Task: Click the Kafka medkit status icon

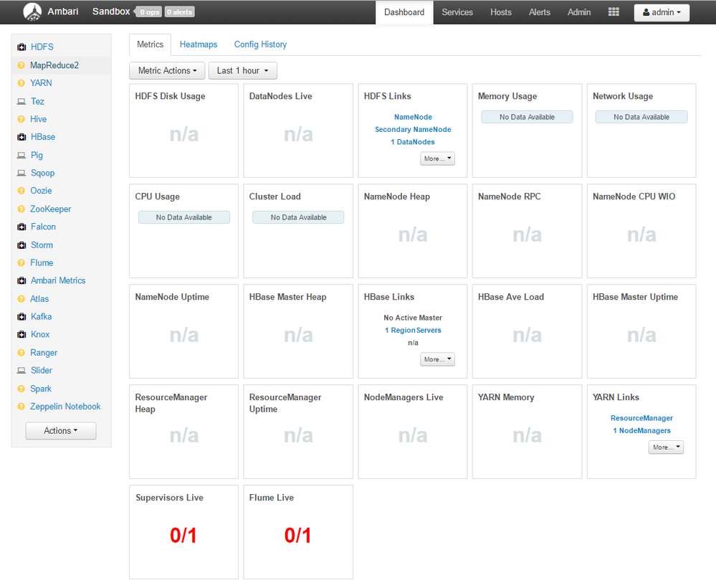Action: pyautogui.click(x=22, y=317)
